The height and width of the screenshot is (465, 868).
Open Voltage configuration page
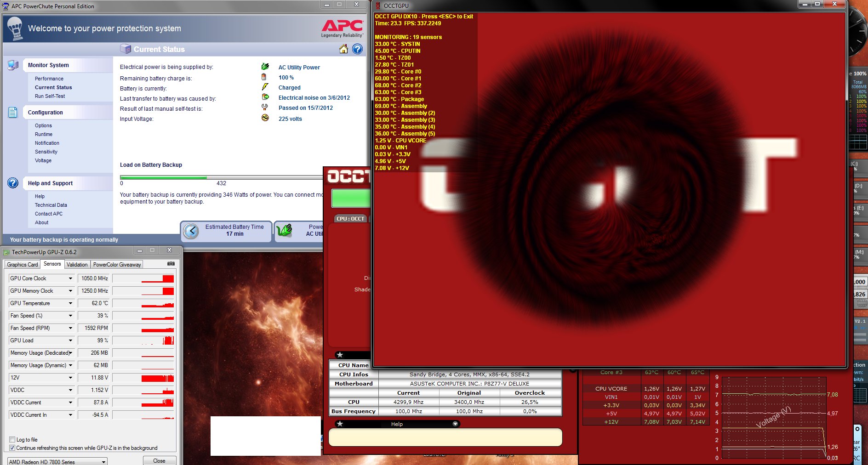[x=43, y=160]
